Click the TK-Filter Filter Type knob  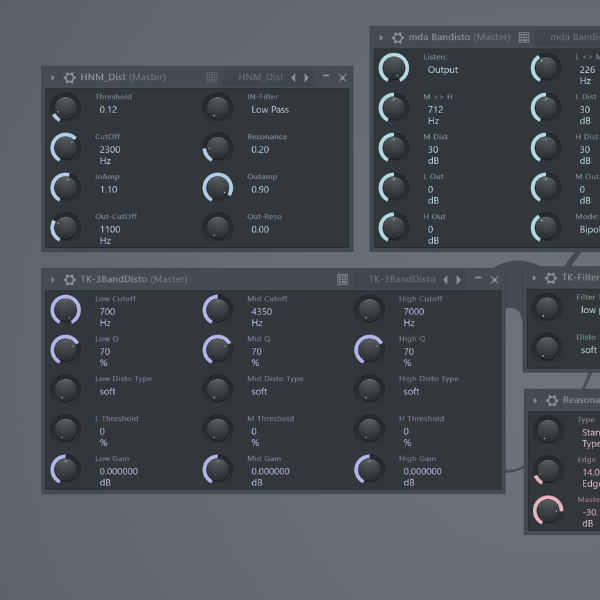[x=547, y=308]
